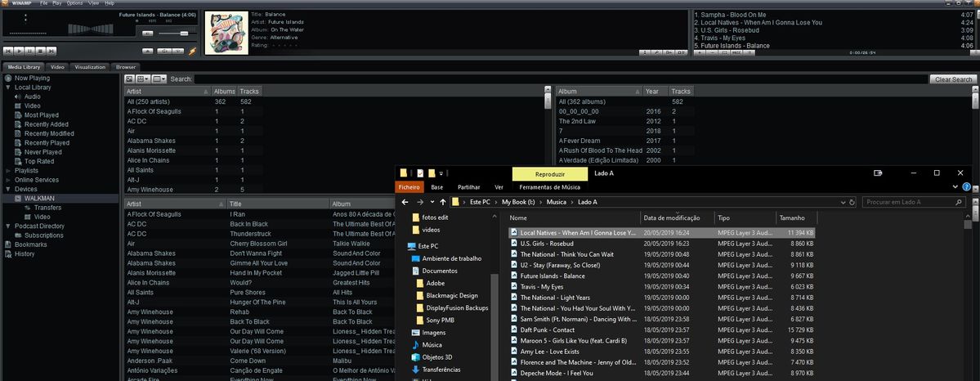The image size is (980, 381).
Task: Click the Clear Search button
Action: coord(953,79)
